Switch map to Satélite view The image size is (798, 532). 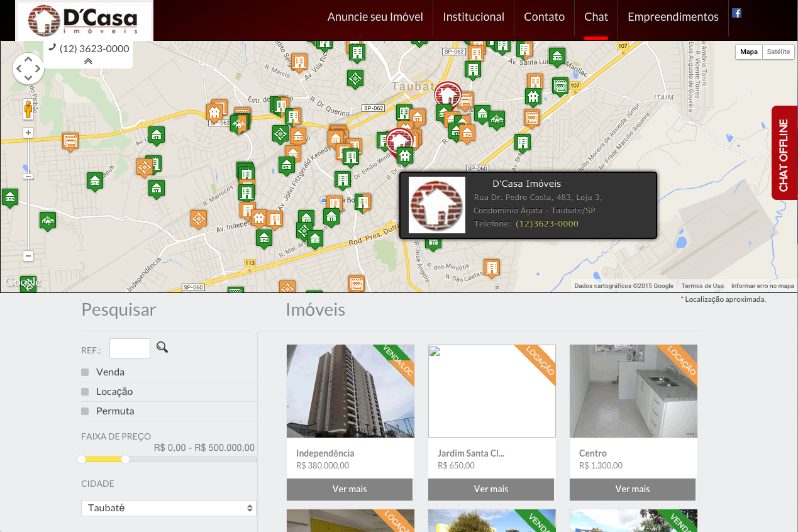coord(778,52)
